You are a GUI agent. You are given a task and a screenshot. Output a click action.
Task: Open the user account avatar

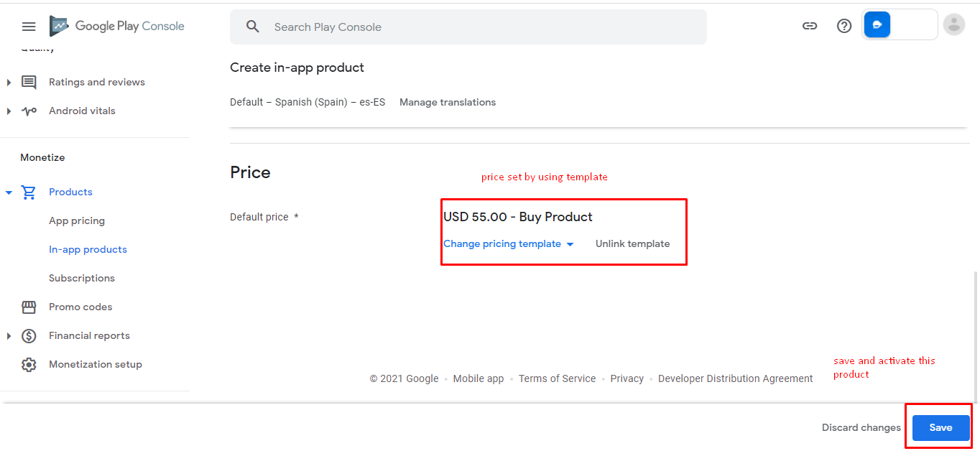point(953,25)
